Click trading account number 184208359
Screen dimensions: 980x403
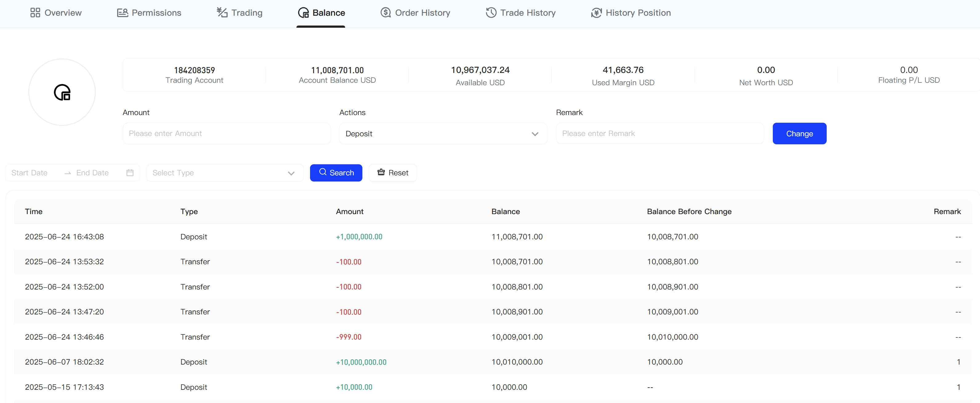tap(194, 70)
